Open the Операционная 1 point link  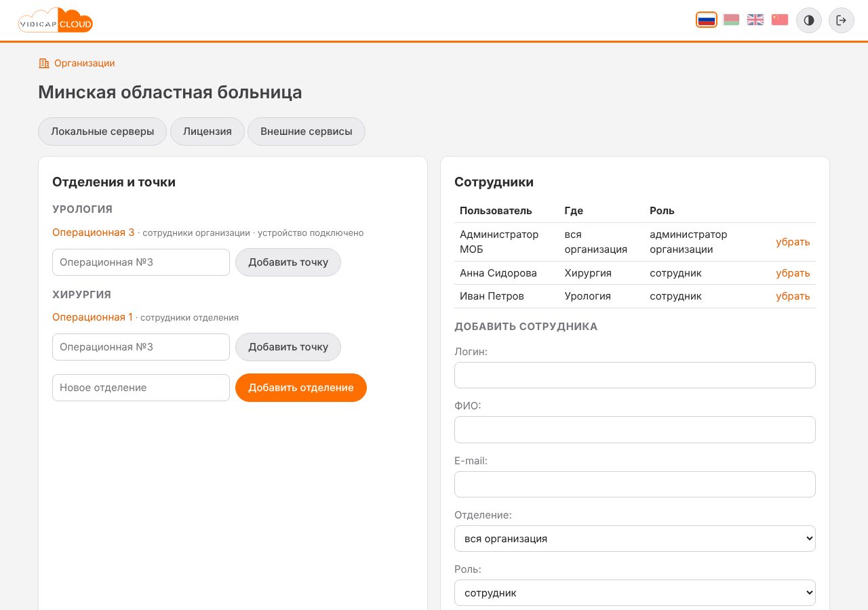[93, 317]
